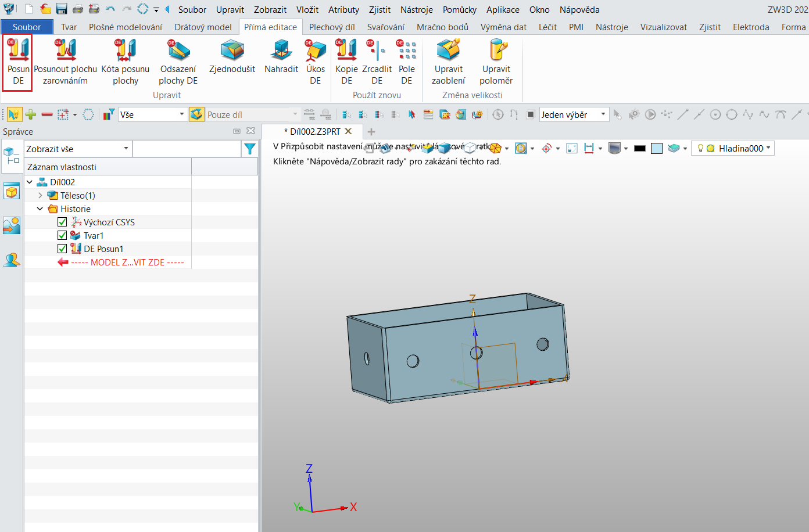
Task: Click the blue Soubor button
Action: [27, 27]
